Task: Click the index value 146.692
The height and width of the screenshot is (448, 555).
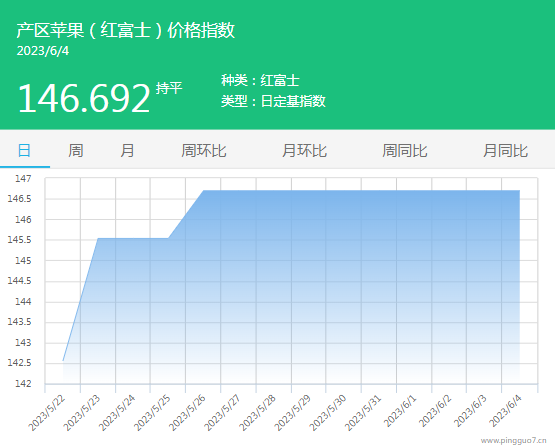Action: (x=84, y=98)
